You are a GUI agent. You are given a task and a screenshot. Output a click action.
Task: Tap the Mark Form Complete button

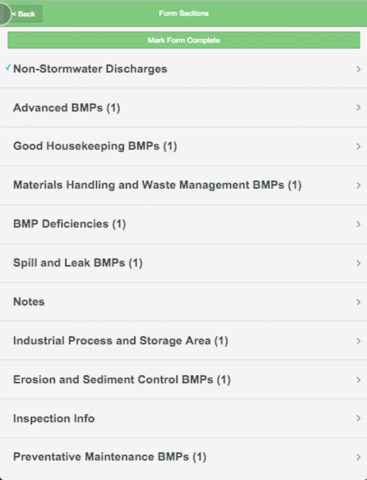coord(184,40)
